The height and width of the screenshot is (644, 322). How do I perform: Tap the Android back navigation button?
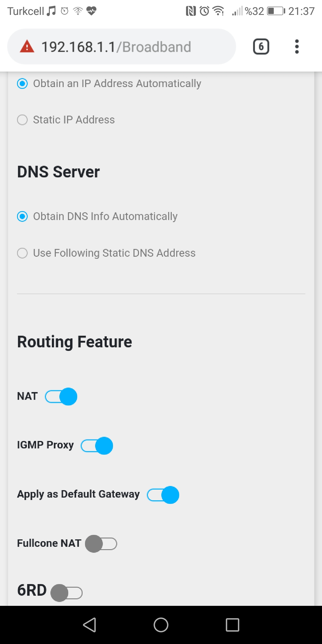click(89, 625)
